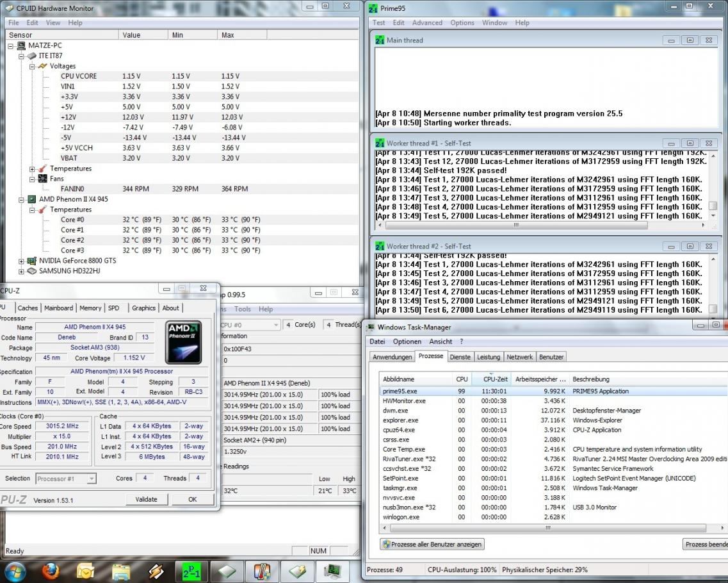Image resolution: width=728 pixels, height=583 pixels.
Task: Switch to HWMonitor chip-with-lightning taskbar icon
Action: click(x=298, y=571)
